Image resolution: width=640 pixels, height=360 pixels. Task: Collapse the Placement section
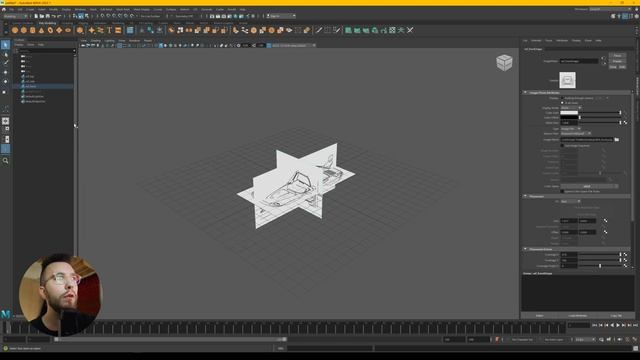(x=526, y=196)
